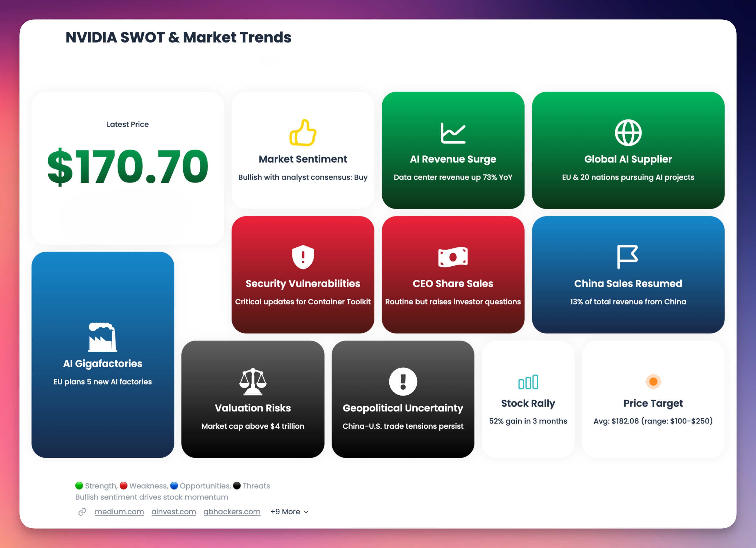Open the ainvest.com source link
Viewport: 756px width, 548px height.
[174, 512]
